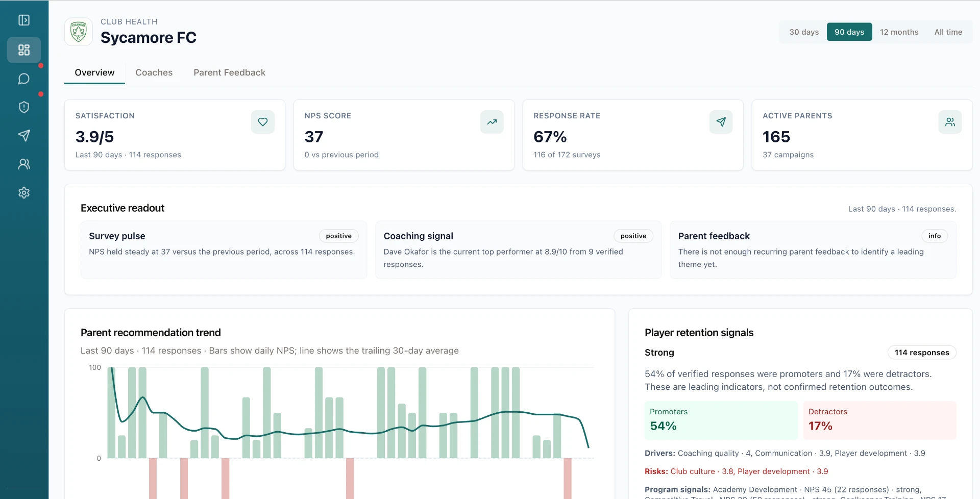Select the 30 days time range
This screenshot has width=980, height=499.
(804, 32)
